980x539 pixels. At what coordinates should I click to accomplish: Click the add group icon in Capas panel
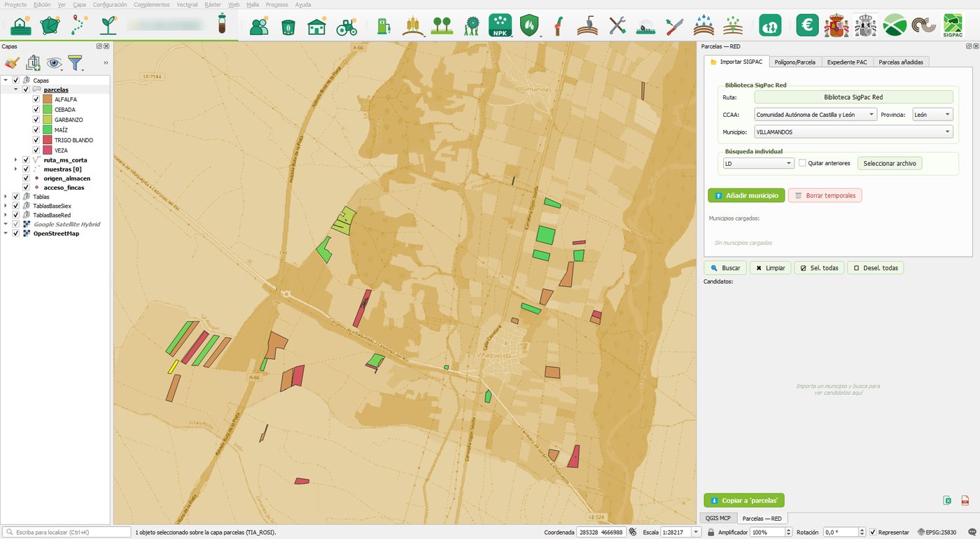32,64
